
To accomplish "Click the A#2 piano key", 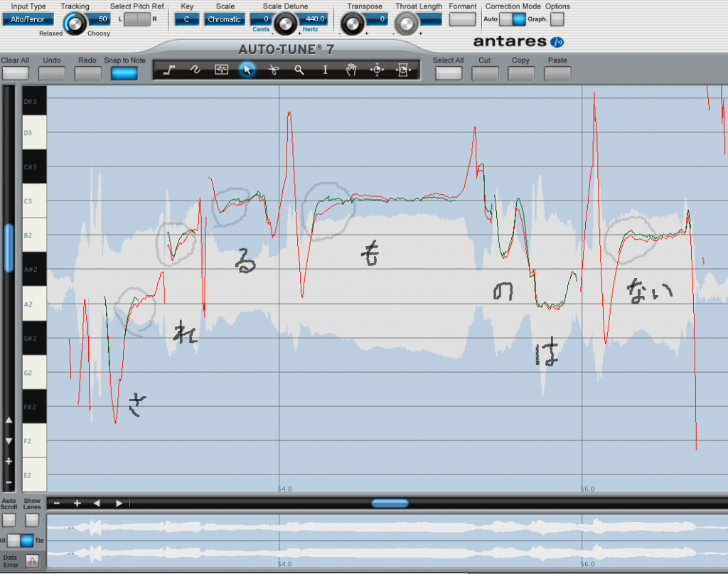I will 35,270.
